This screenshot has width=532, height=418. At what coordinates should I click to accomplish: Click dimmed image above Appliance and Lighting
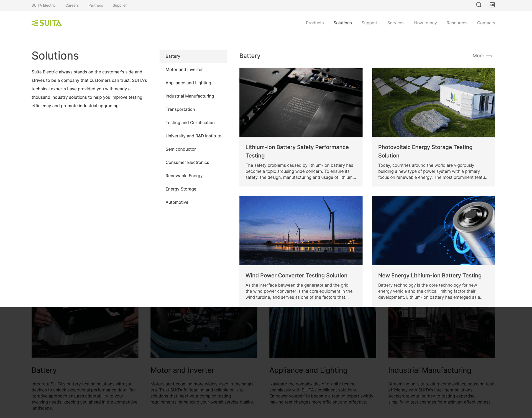click(323, 332)
